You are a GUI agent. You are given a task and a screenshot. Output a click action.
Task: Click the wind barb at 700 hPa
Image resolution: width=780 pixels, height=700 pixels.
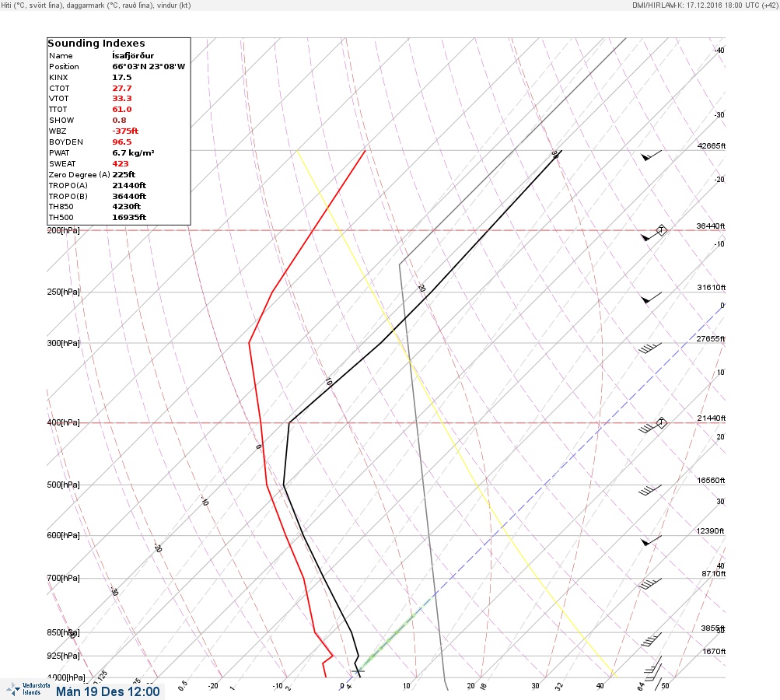pos(650,583)
